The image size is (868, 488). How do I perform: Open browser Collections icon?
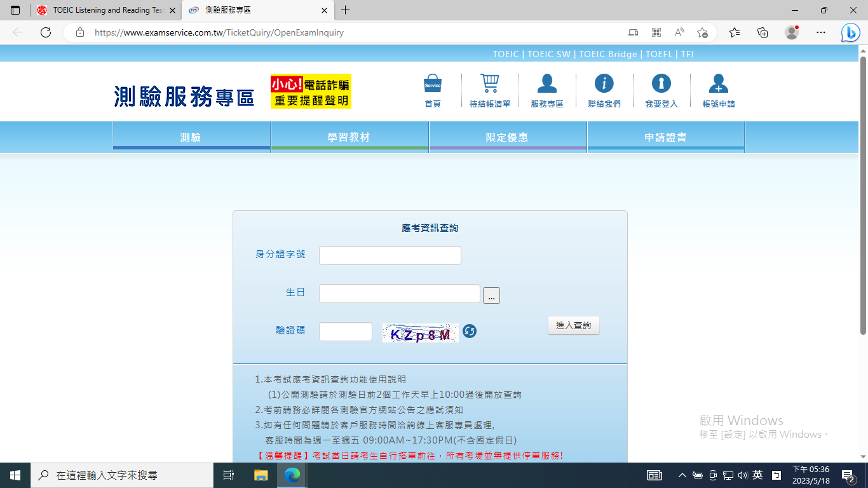(x=763, y=32)
